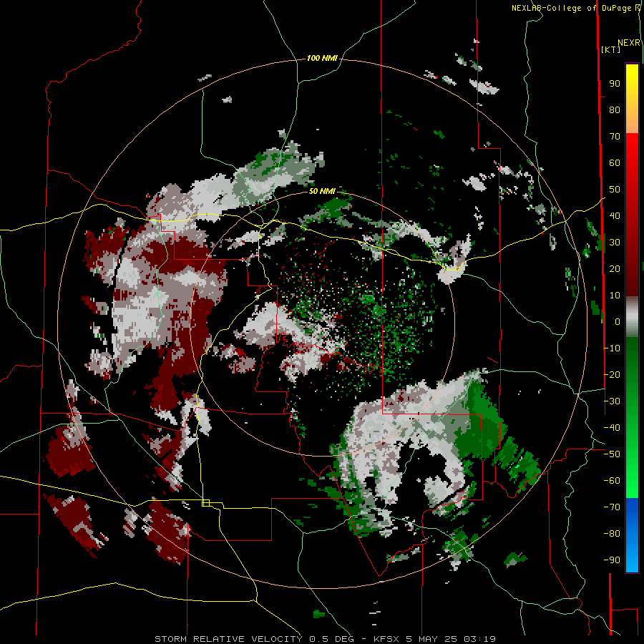
Task: Click the 90 value on the velocity scale
Action: click(x=615, y=84)
